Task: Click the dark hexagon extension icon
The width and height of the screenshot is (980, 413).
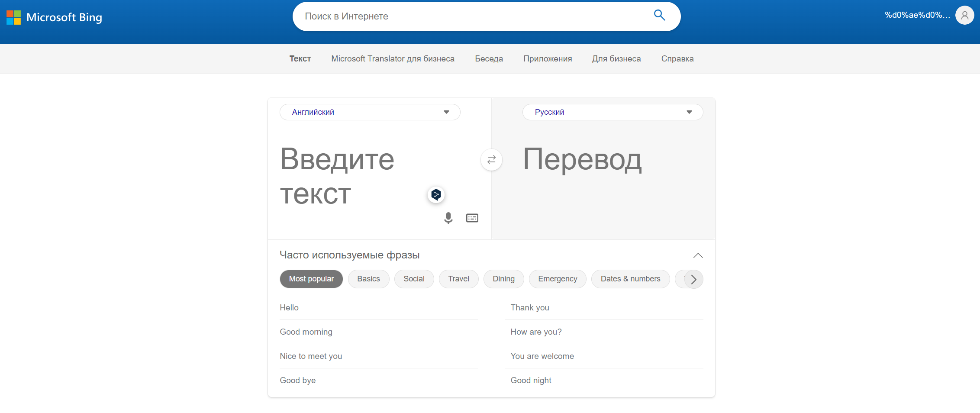Action: tap(436, 194)
